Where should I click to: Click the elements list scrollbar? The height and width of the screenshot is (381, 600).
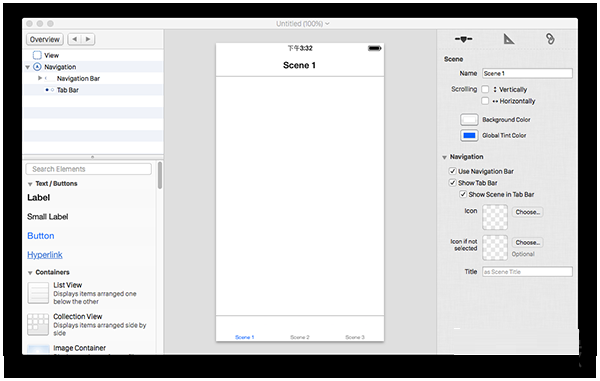(160, 175)
